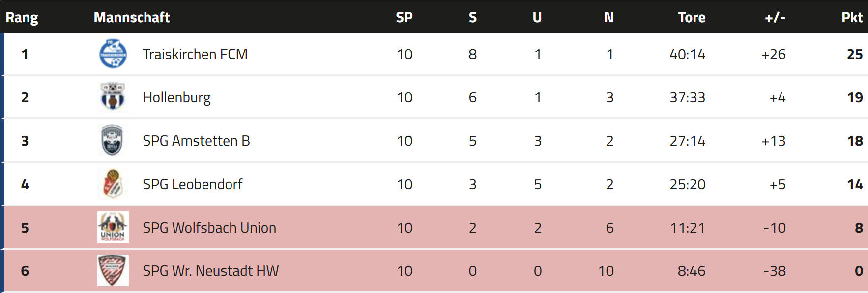Click the Union Wolfsbach logo
Image resolution: width=868 pixels, height=293 pixels.
pyautogui.click(x=113, y=227)
